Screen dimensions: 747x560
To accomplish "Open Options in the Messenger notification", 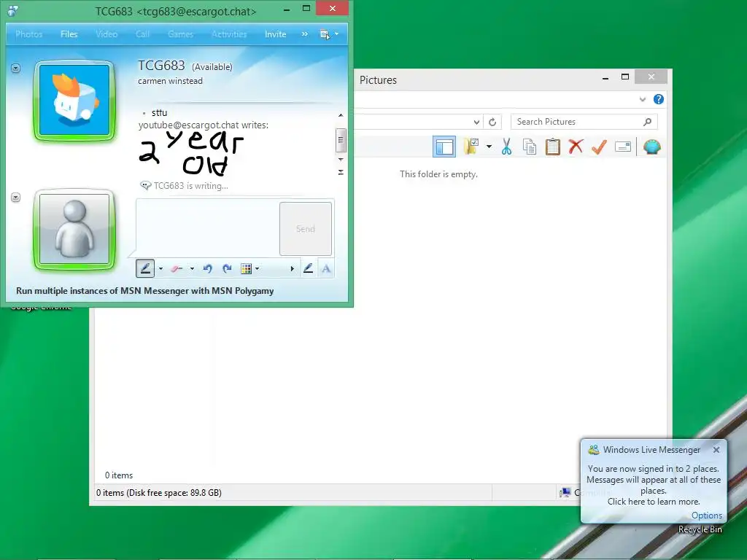I will pos(706,516).
